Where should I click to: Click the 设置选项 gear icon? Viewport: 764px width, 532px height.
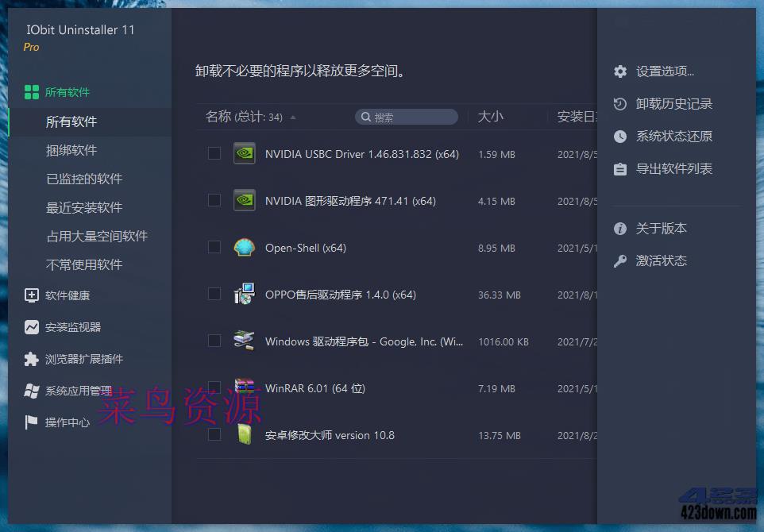click(620, 71)
